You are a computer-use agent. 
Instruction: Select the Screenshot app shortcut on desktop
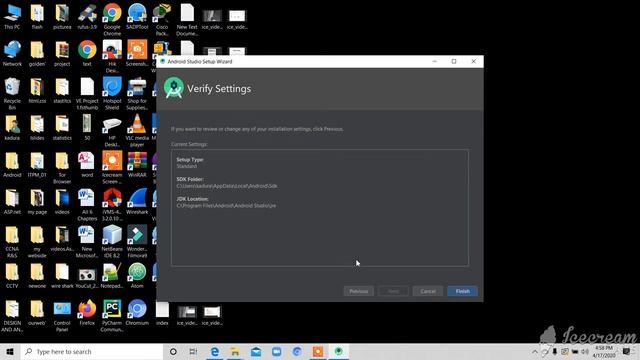(137, 54)
